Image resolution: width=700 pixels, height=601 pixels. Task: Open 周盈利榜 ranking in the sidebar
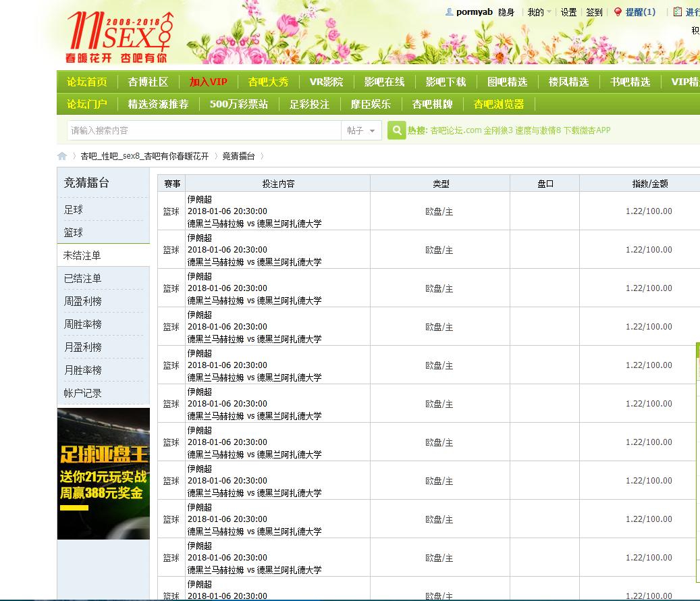click(82, 301)
